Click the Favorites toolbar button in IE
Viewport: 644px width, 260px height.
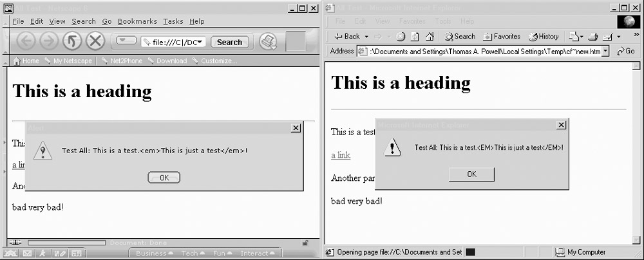tap(502, 37)
